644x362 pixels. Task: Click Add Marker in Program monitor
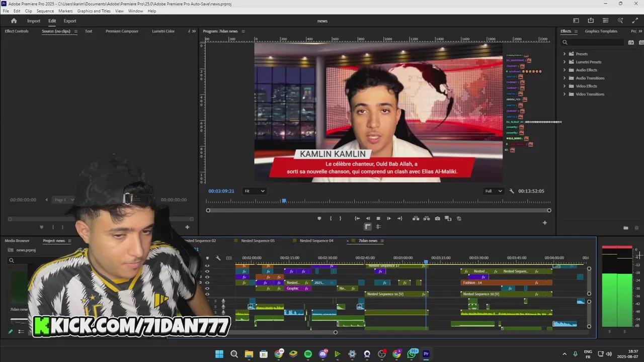319,218
